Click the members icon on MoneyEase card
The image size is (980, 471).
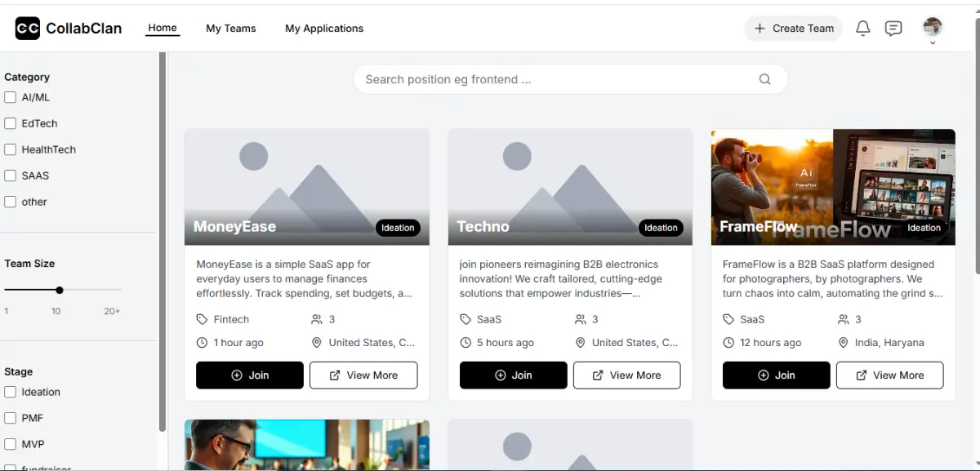[x=317, y=319]
